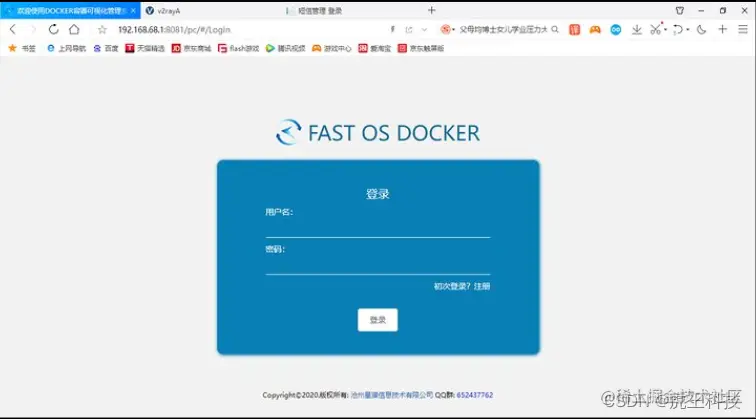Open the 游戏中心 bookmark

[x=332, y=48]
